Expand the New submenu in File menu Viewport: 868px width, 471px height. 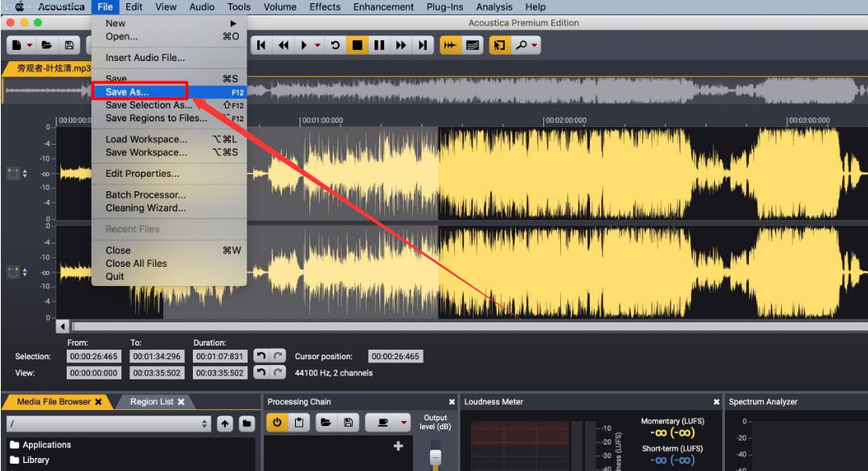point(169,23)
